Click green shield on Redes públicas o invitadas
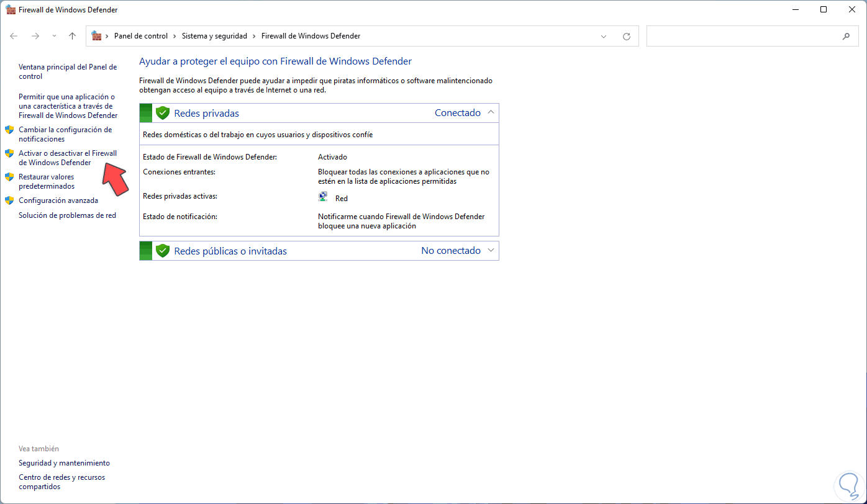Screen dimensions: 867x504 coord(163,251)
